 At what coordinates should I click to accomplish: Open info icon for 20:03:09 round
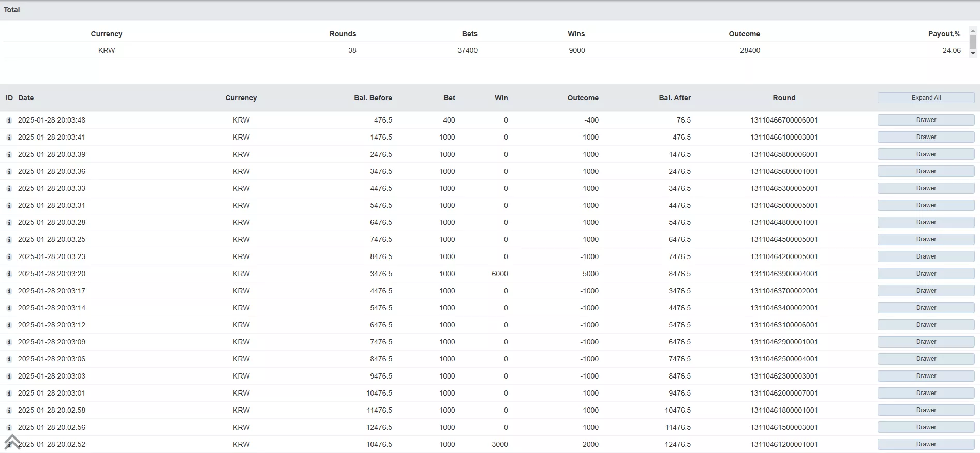pyautogui.click(x=9, y=342)
